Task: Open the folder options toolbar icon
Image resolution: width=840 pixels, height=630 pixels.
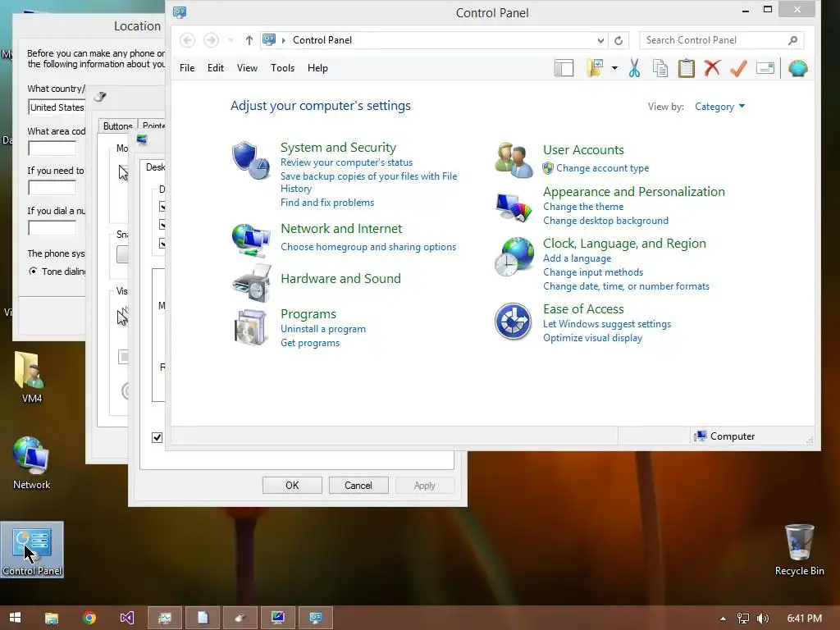Action: pyautogui.click(x=595, y=68)
